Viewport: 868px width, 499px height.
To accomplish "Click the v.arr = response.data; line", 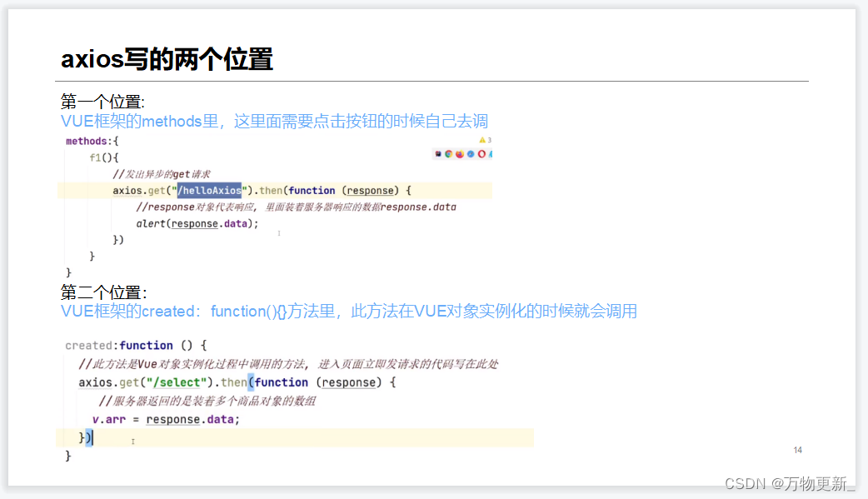I will 166,419.
